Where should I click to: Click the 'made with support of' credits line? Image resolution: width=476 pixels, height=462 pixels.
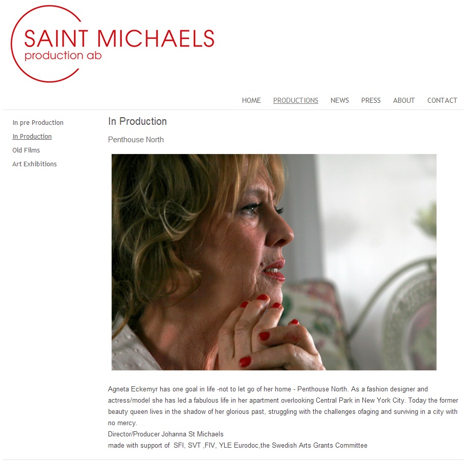click(237, 445)
